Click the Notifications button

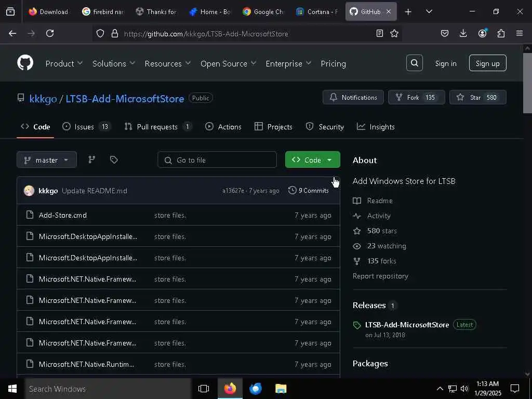click(x=353, y=97)
